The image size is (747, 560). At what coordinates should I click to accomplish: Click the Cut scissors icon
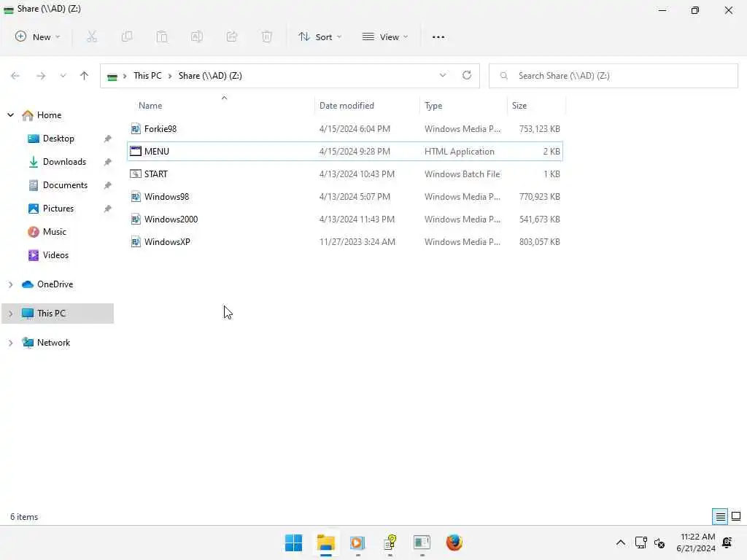pos(91,36)
